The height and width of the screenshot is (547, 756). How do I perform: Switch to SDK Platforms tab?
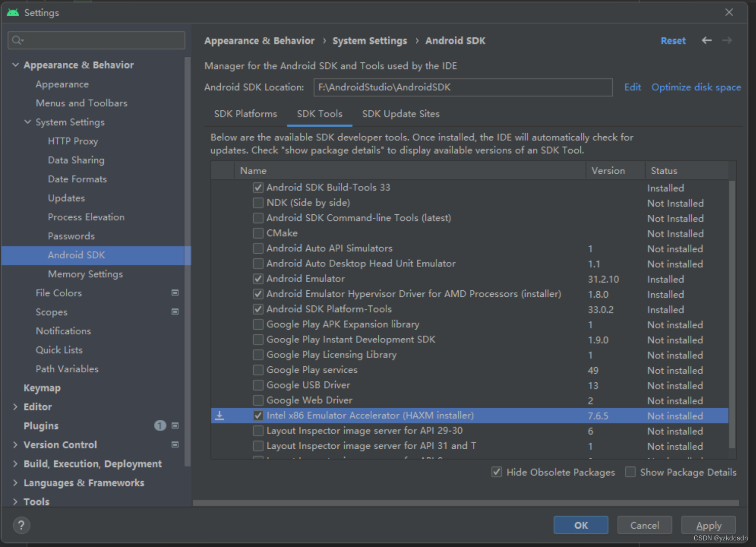(246, 114)
